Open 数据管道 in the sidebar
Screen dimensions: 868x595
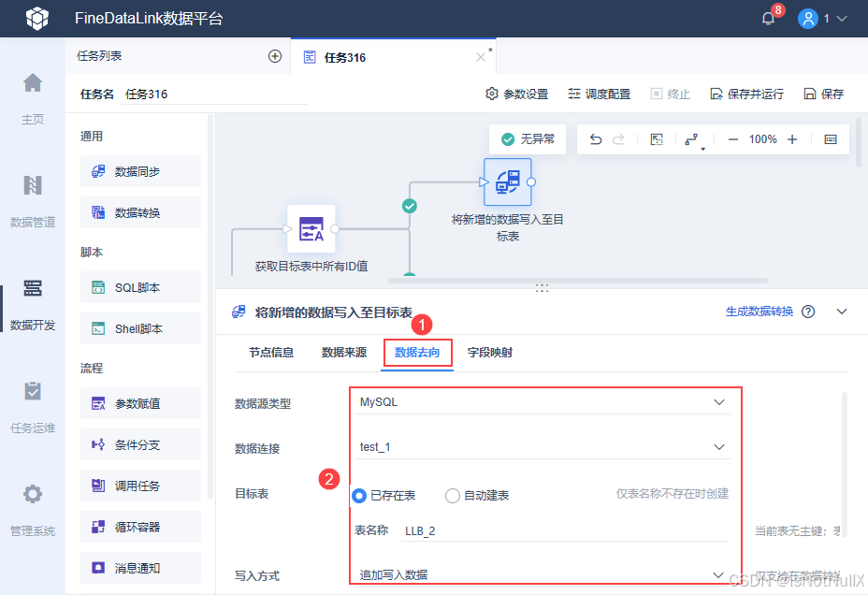click(x=33, y=201)
